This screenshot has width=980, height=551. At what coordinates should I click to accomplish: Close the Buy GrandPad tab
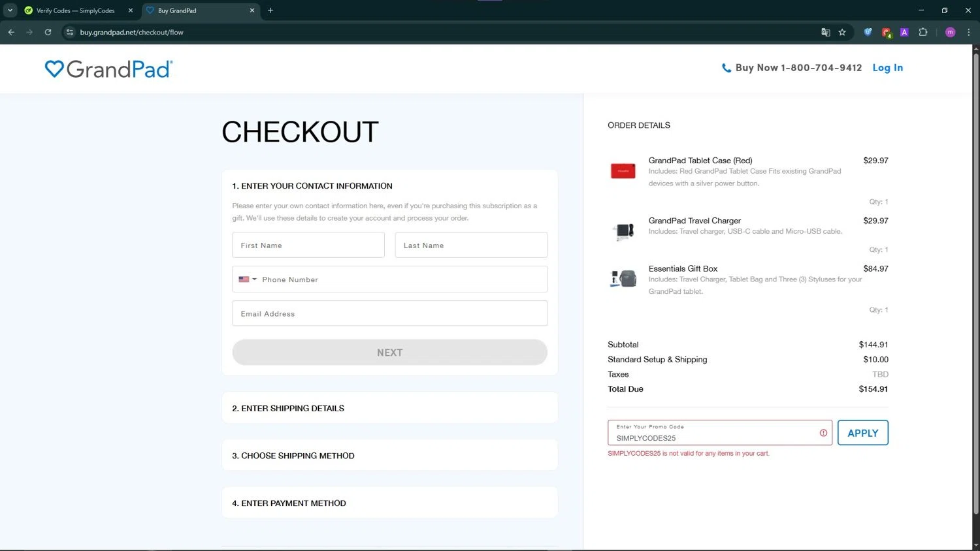(252, 10)
